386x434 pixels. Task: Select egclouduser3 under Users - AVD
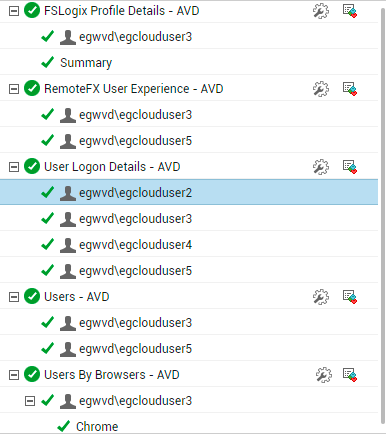135,323
